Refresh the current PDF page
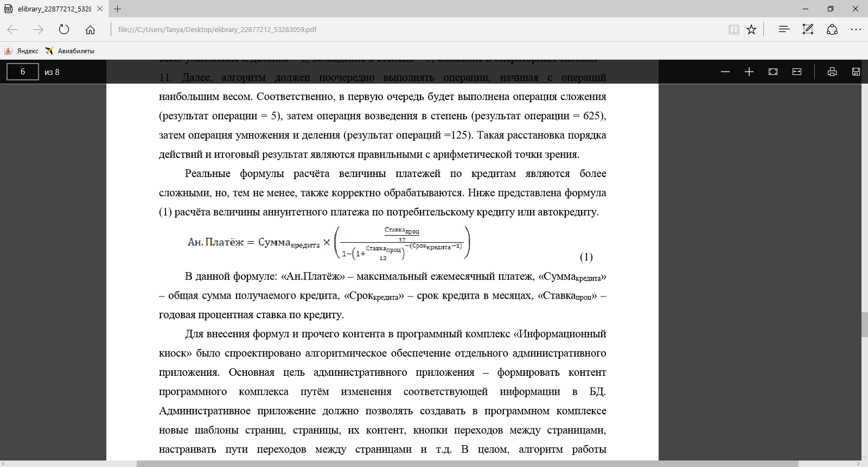The width and height of the screenshot is (868, 467). point(64,29)
